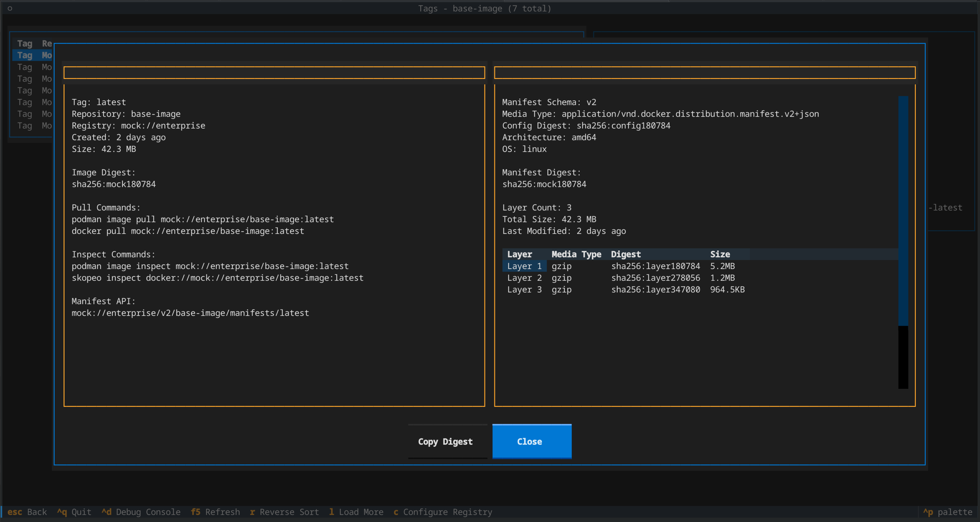Open Debug Console from footer
Image resolution: width=980 pixels, height=522 pixels.
tap(141, 512)
